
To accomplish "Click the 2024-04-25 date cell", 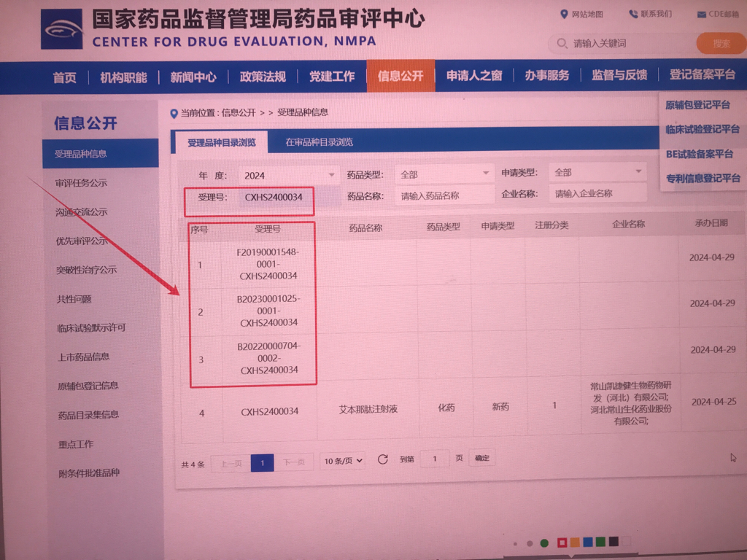I will [x=713, y=402].
